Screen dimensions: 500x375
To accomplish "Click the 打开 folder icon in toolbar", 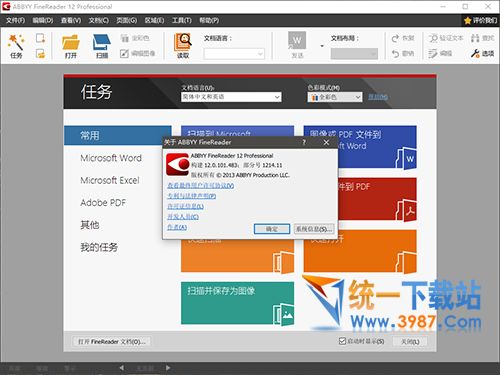I will click(x=71, y=43).
